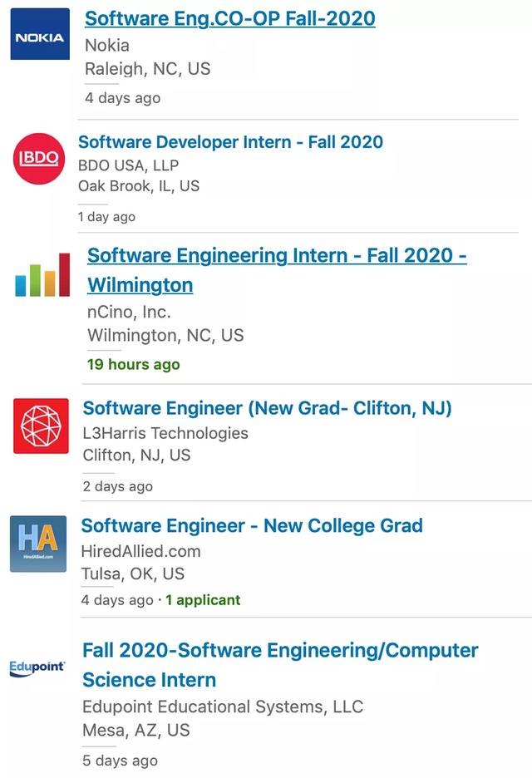The height and width of the screenshot is (778, 532).
Task: Click Edupoint Educational Systems, LLC name
Action: (x=223, y=707)
